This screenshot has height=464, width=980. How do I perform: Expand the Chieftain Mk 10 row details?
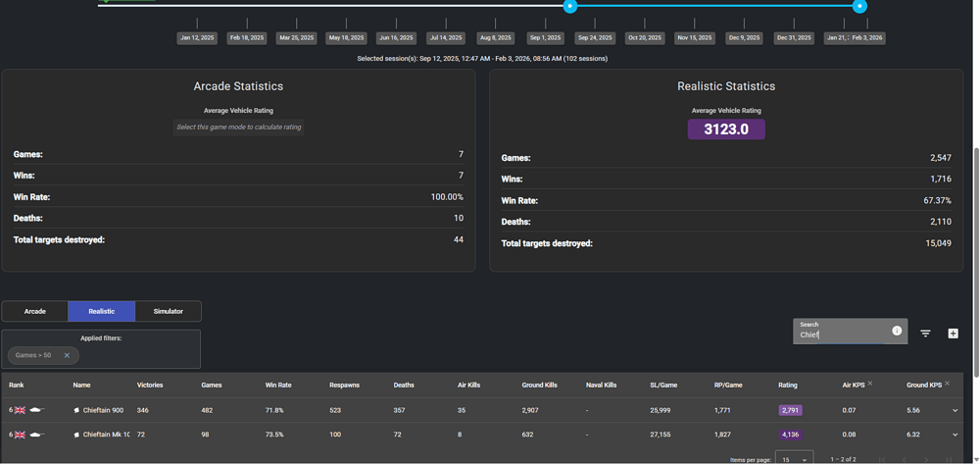pos(955,435)
